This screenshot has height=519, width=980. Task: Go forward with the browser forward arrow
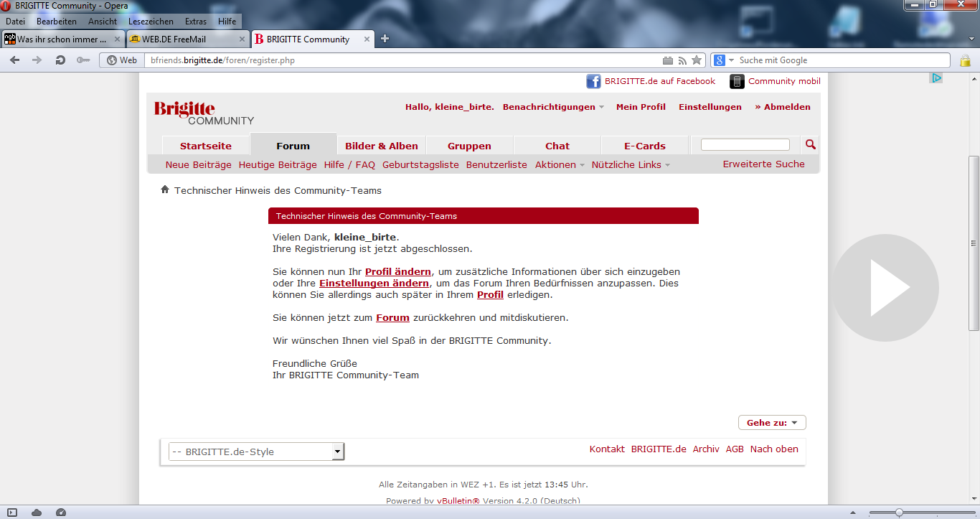pyautogui.click(x=37, y=60)
